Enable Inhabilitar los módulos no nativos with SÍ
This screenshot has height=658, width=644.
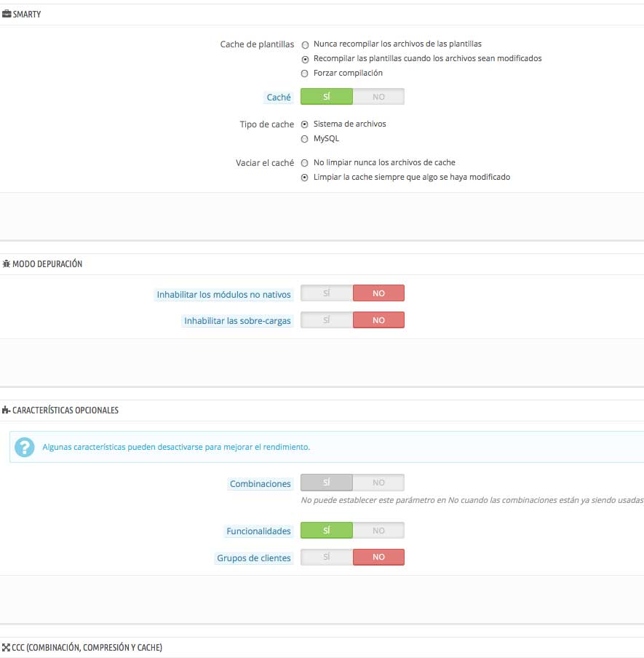click(x=327, y=293)
